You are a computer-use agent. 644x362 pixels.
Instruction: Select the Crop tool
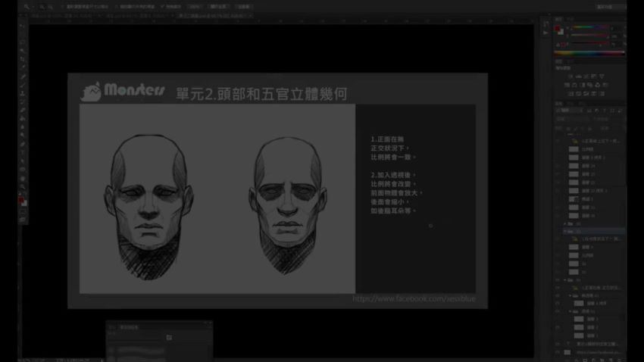tap(23, 59)
